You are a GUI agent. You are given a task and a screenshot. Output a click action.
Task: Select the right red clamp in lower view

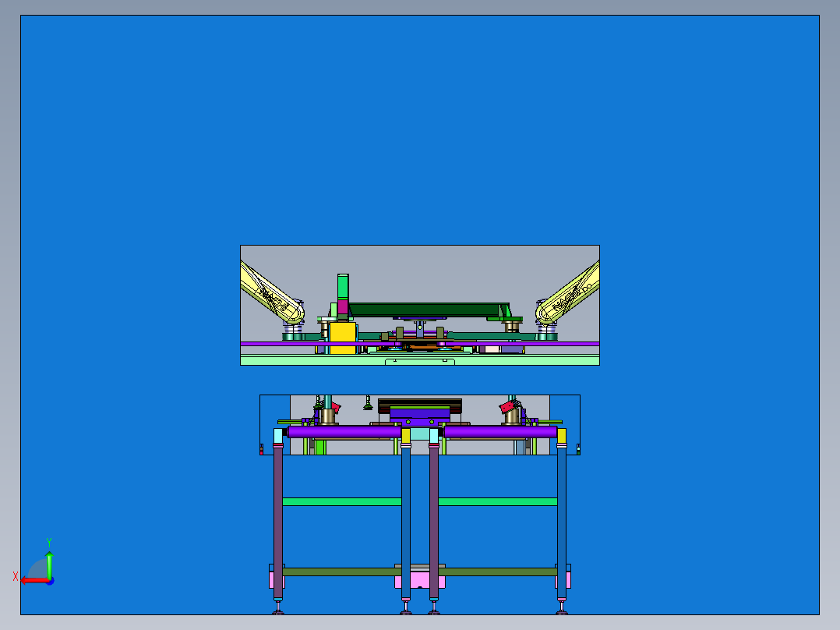(x=506, y=408)
